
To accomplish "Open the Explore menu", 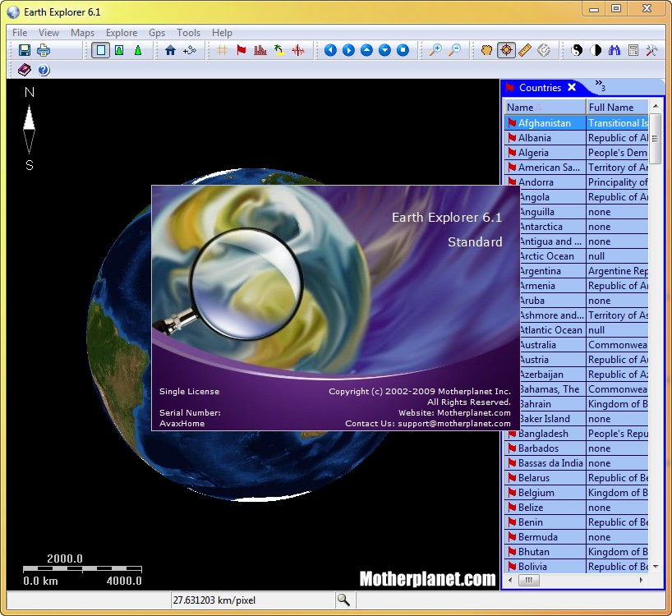I will [x=122, y=33].
